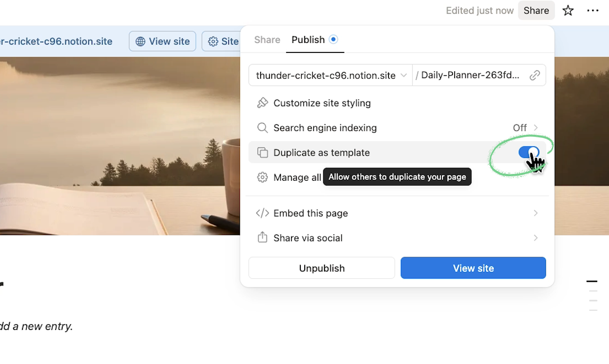This screenshot has width=609, height=364.
Task: Click the Share via social upload icon
Action: (262, 238)
